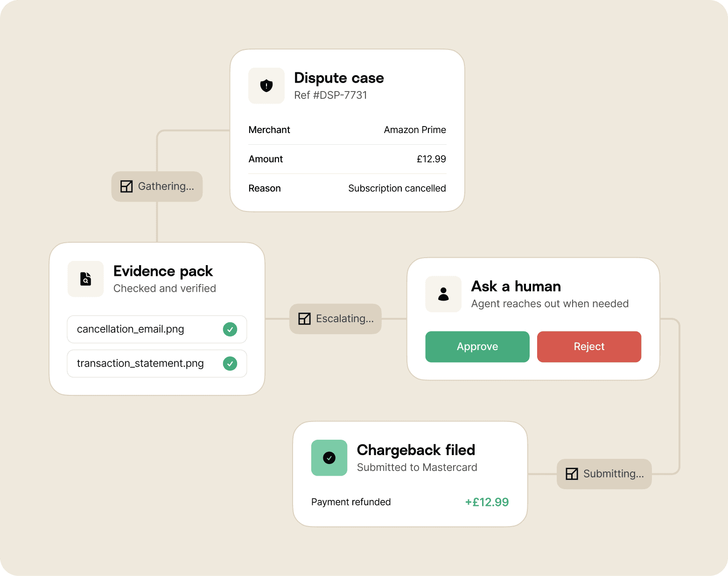Click the £12.99 amount value
The width and height of the screenshot is (728, 576).
click(x=431, y=159)
